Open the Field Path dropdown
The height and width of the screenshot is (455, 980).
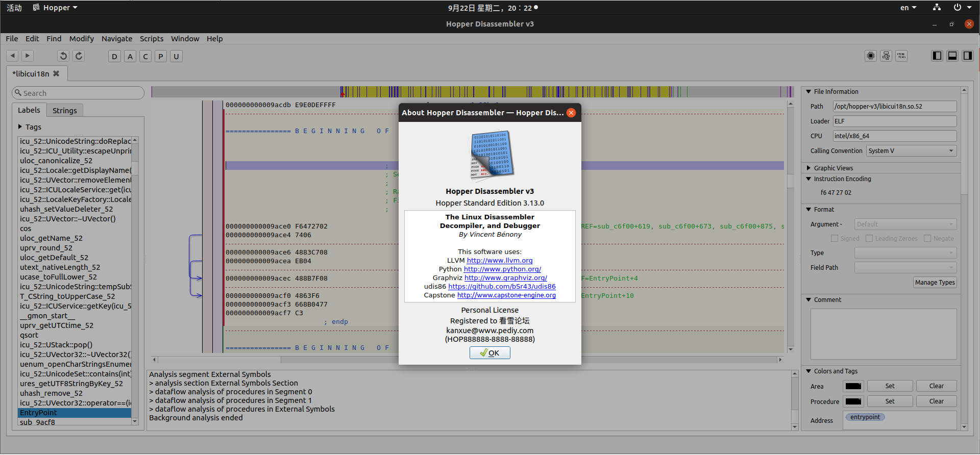pyautogui.click(x=905, y=268)
